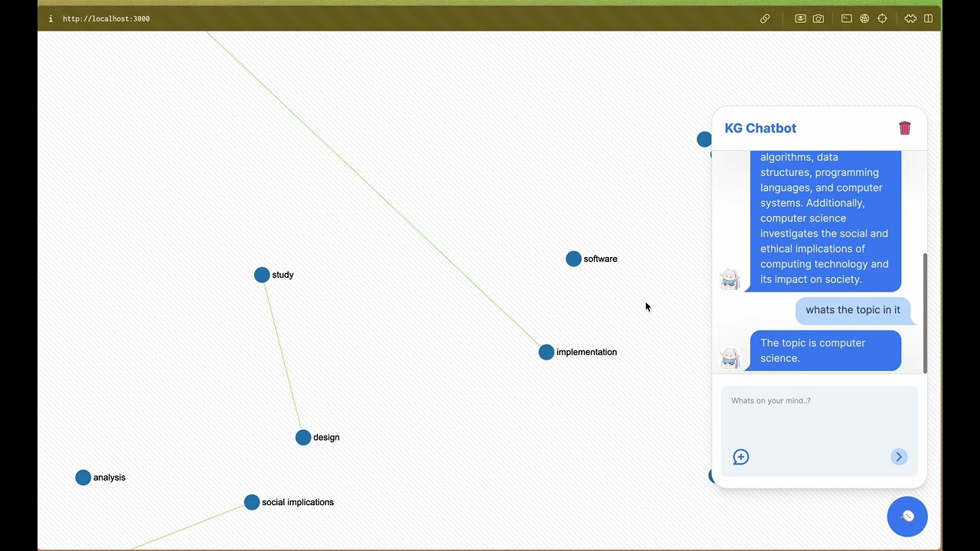Click the site info icon beside the URL
Viewport: 980px width, 551px height.
pyautogui.click(x=51, y=18)
